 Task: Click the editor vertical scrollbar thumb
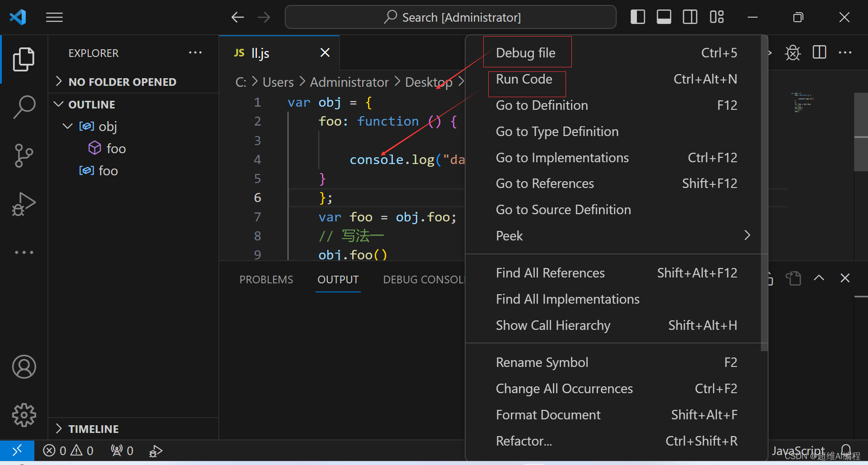tap(860, 132)
